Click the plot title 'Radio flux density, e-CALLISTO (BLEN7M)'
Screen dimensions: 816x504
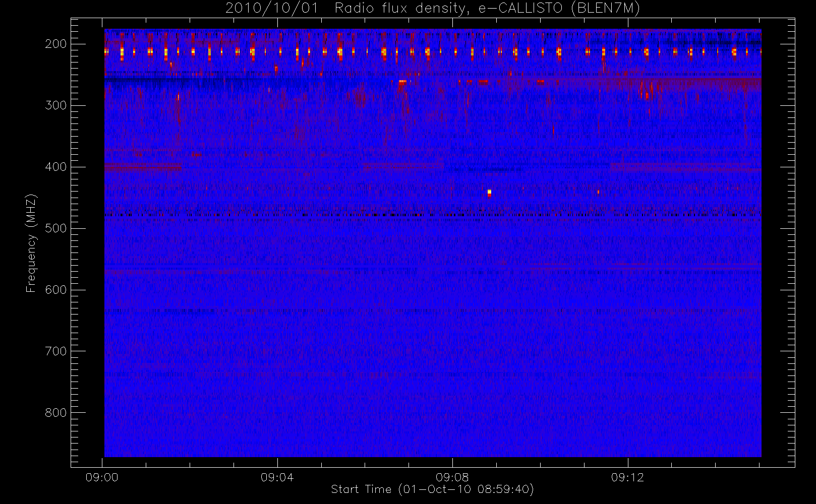coord(487,9)
